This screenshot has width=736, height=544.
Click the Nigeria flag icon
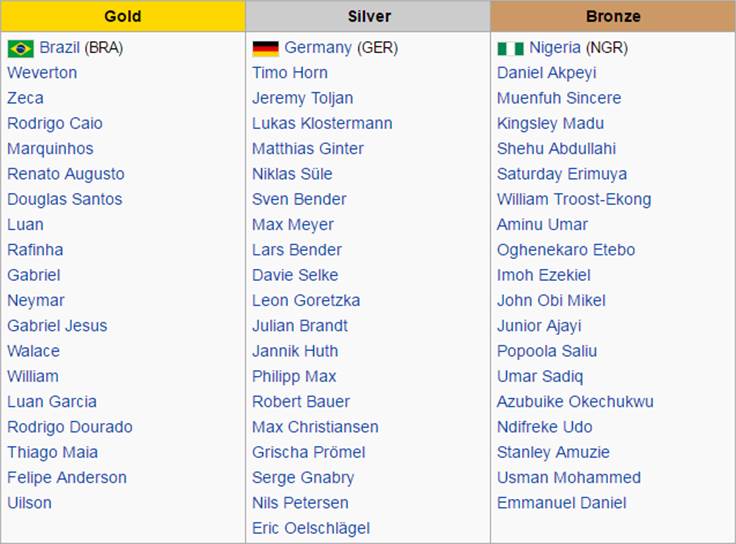(x=511, y=48)
